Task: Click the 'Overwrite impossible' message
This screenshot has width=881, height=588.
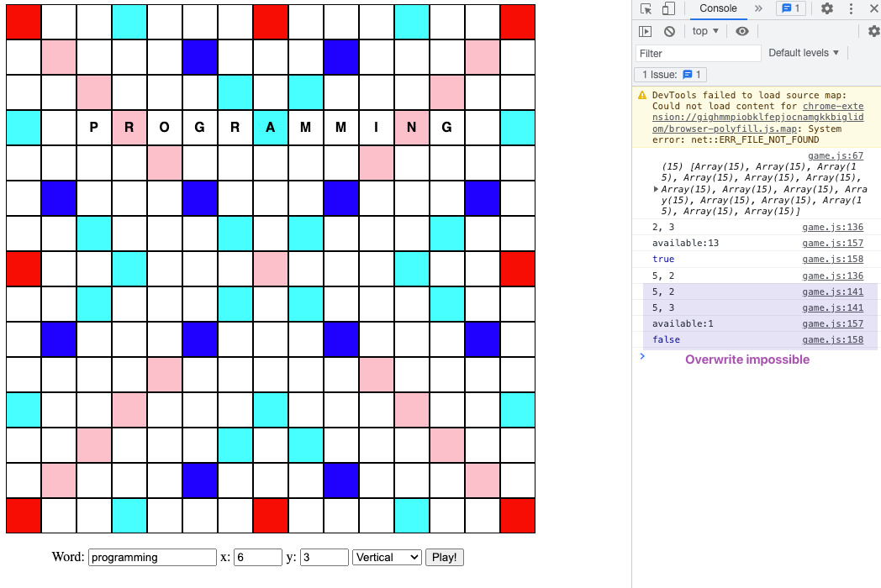Action: 747,360
